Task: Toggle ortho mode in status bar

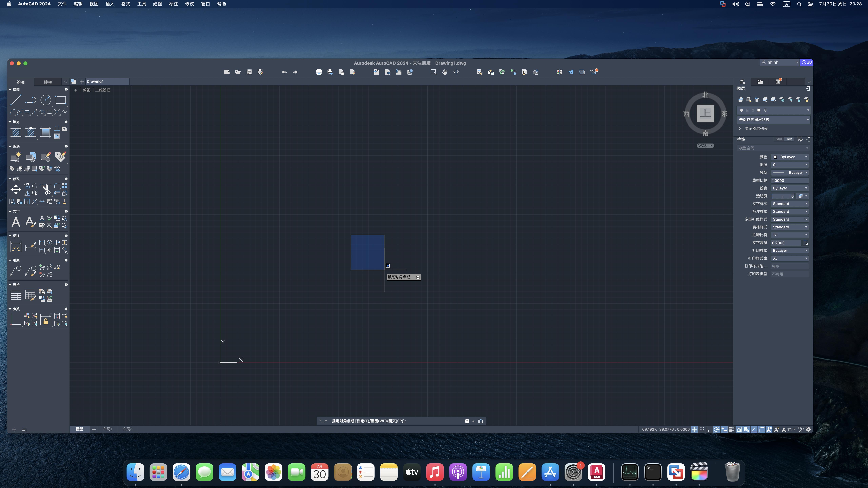Action: click(709, 429)
